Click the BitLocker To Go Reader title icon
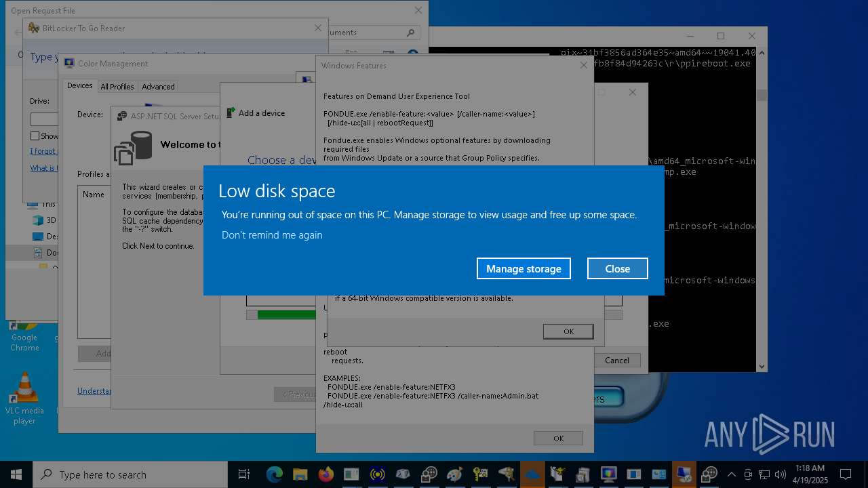 [x=34, y=28]
